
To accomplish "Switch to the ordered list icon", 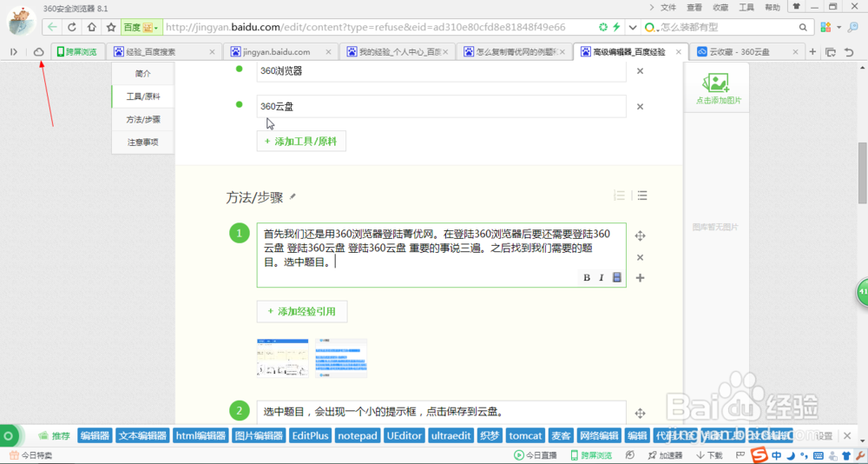I will pos(620,196).
